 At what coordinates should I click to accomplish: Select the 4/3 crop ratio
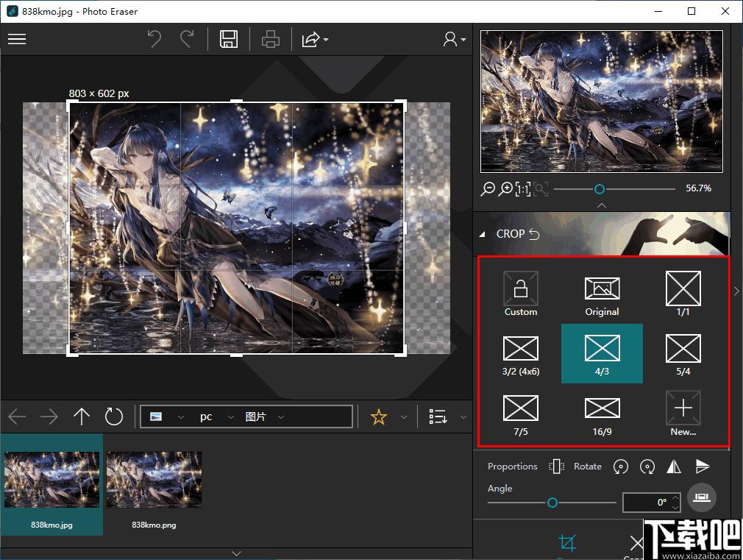[602, 354]
